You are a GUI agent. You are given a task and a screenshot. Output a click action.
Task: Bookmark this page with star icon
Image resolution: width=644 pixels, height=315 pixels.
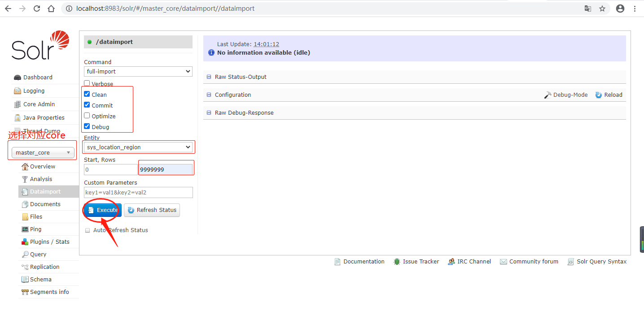click(602, 9)
